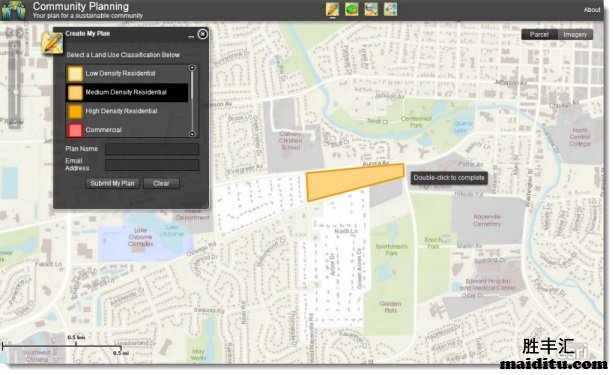The image size is (615, 375).
Task: Click the Community Planning people logo
Action: coord(13,10)
